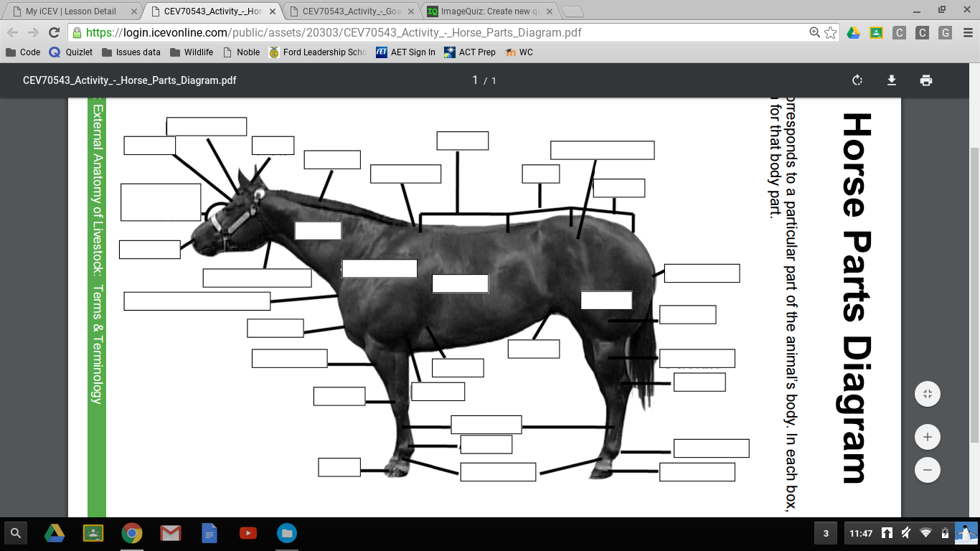Open the AET Sign In bookmark
This screenshot has width=980, height=551.
(405, 52)
